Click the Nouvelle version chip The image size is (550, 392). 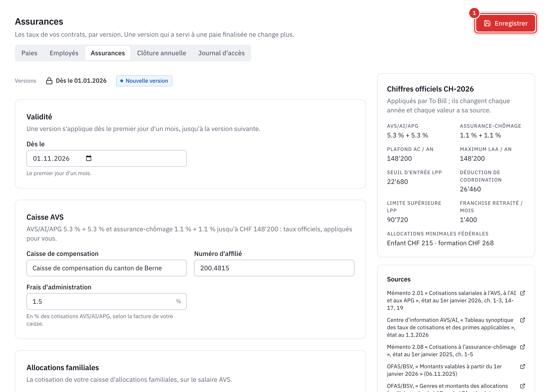point(144,81)
